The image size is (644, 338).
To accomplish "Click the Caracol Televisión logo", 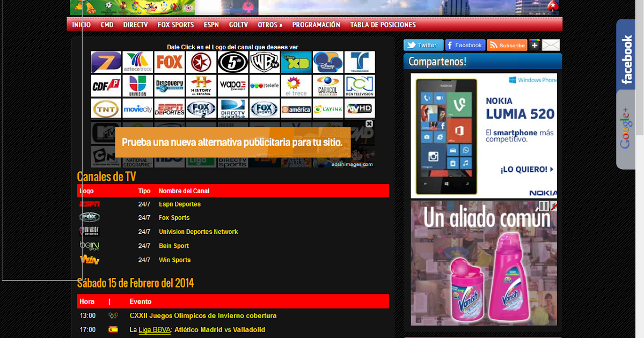I will (328, 86).
